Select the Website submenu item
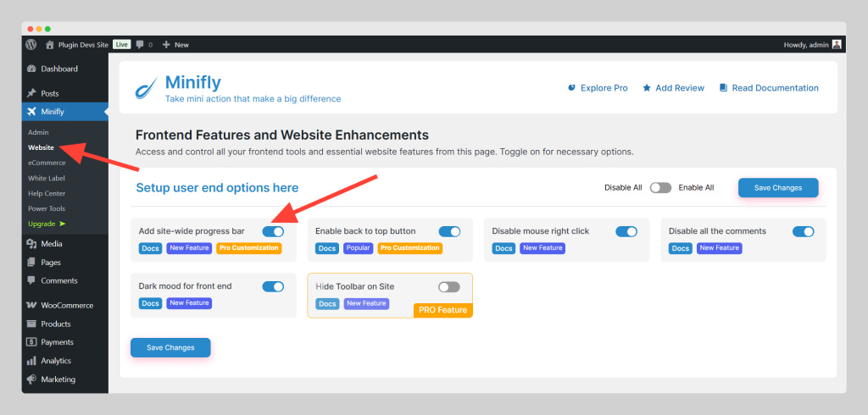This screenshot has width=868, height=415. click(41, 147)
